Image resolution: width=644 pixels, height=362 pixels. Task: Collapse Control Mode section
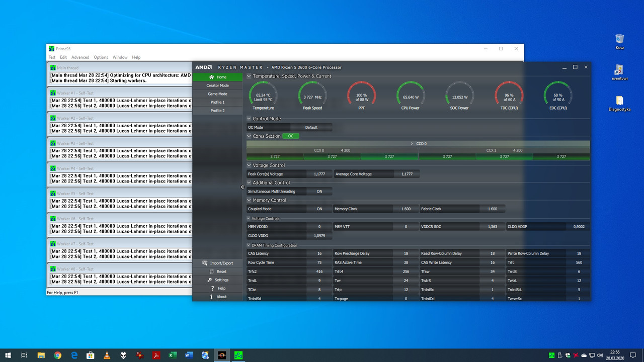pos(249,119)
